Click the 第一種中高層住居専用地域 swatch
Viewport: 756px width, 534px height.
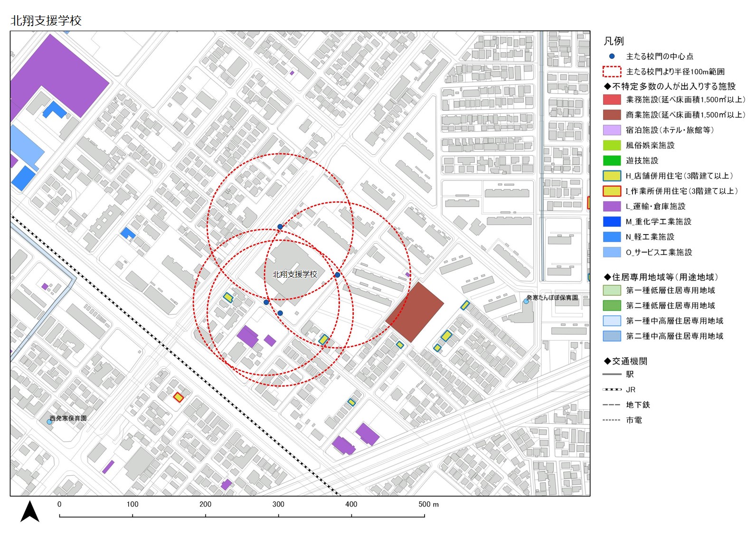pyautogui.click(x=612, y=321)
